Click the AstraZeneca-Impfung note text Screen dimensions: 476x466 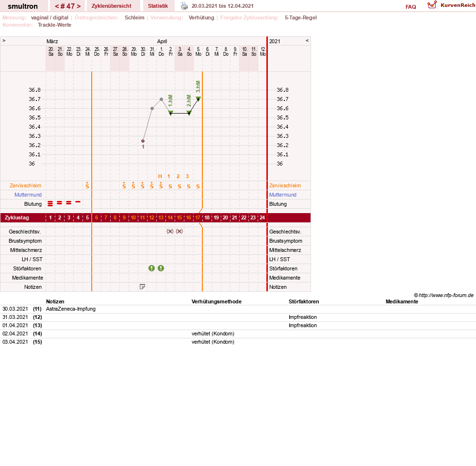click(x=71, y=309)
